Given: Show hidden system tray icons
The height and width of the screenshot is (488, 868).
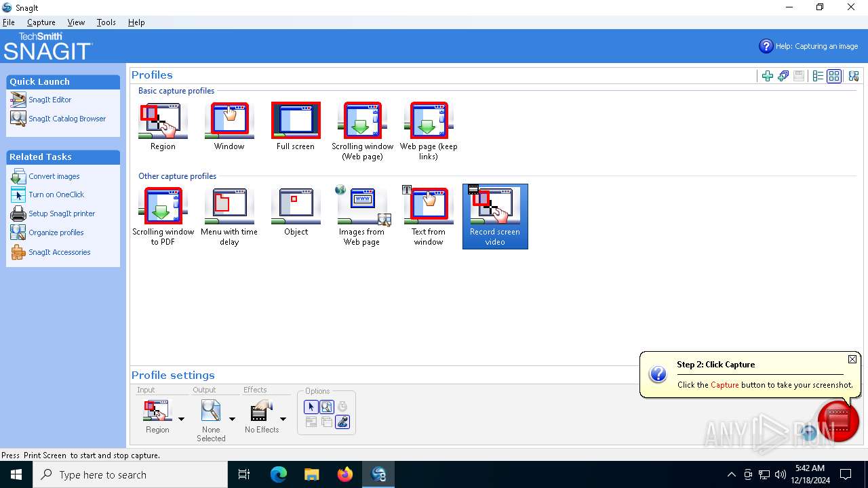Looking at the screenshot, I should click(731, 474).
